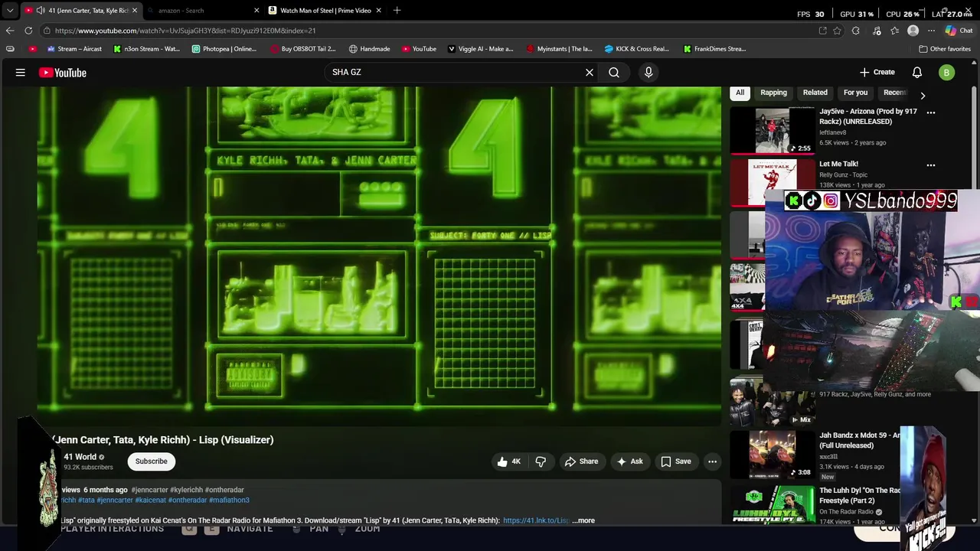Open menu for Jay5ive Arizona video
Image resolution: width=980 pixels, height=551 pixels.
coord(931,112)
